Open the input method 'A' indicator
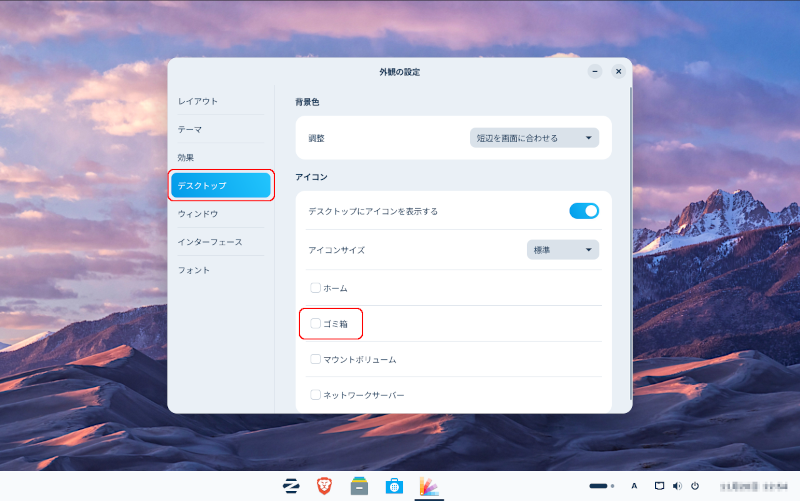 coord(634,486)
